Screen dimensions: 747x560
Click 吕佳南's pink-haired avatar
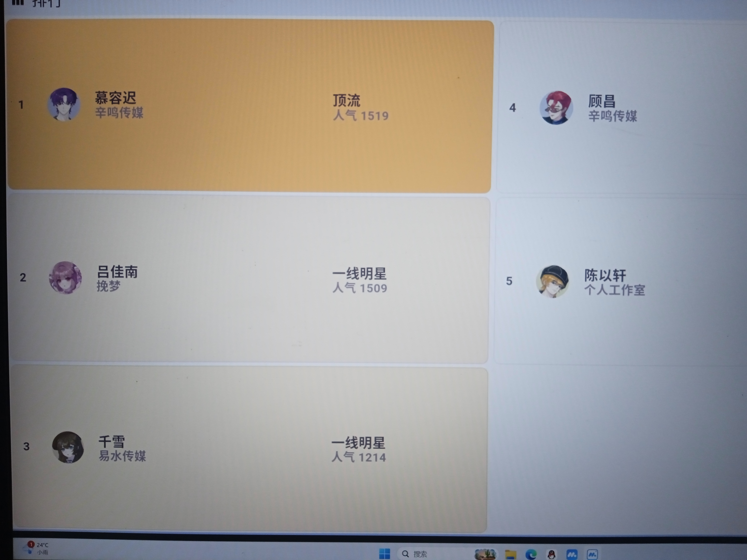pyautogui.click(x=66, y=277)
